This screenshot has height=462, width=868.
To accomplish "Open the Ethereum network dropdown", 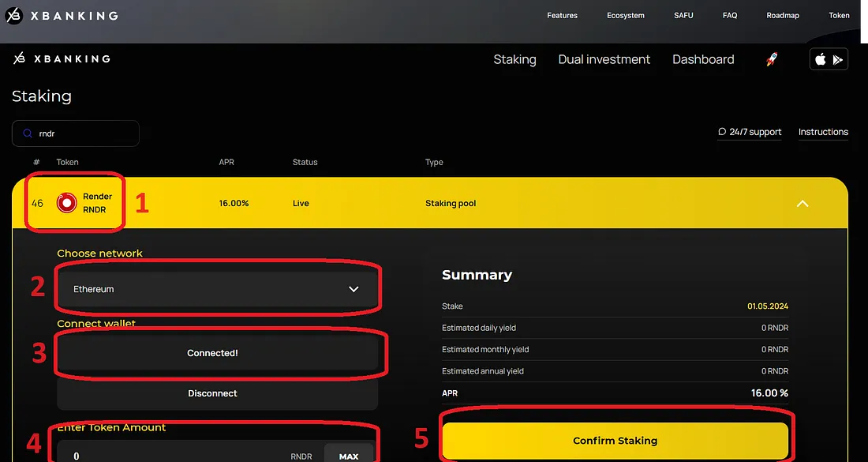I will click(218, 289).
